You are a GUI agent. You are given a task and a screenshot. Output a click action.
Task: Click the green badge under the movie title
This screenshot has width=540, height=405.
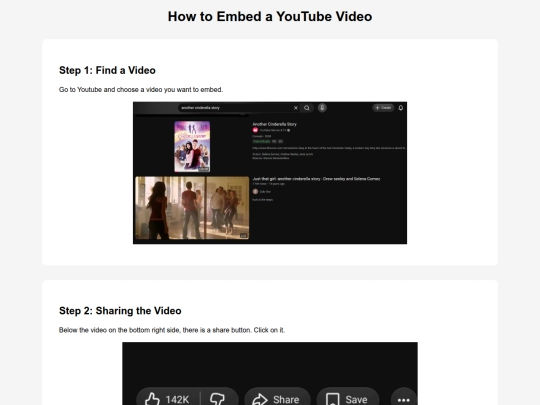pos(261,141)
